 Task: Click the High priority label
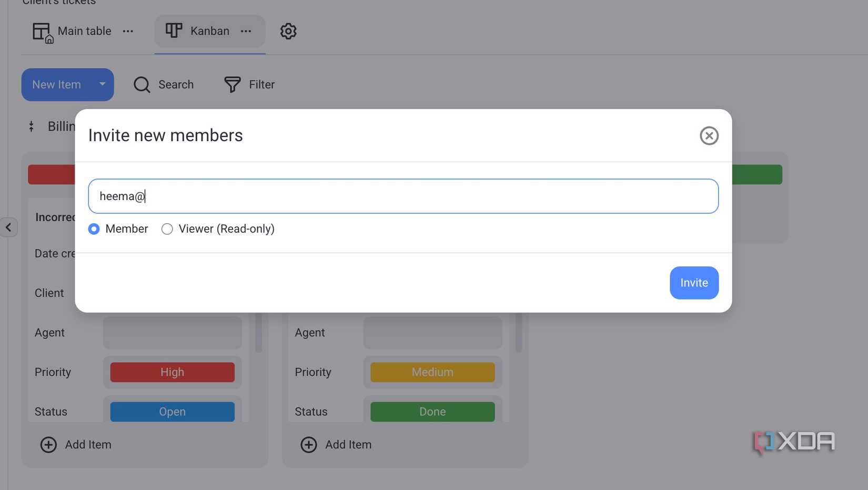[172, 372]
